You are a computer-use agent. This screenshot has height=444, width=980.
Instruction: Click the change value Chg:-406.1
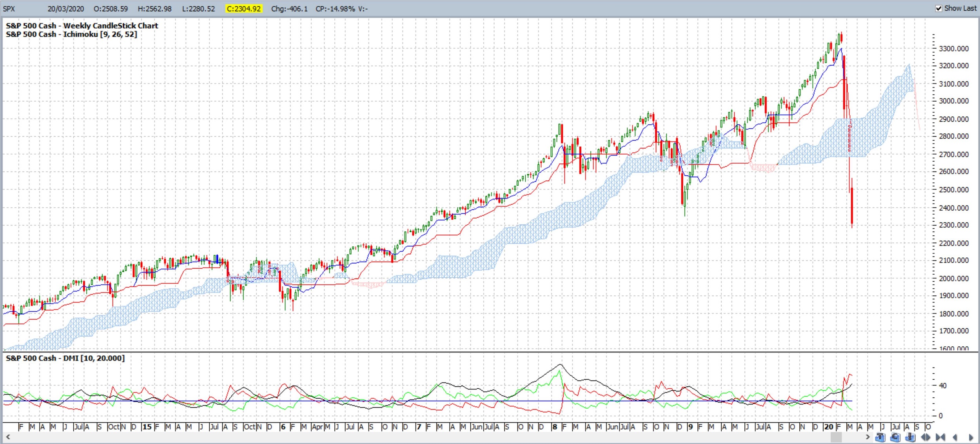point(289,9)
